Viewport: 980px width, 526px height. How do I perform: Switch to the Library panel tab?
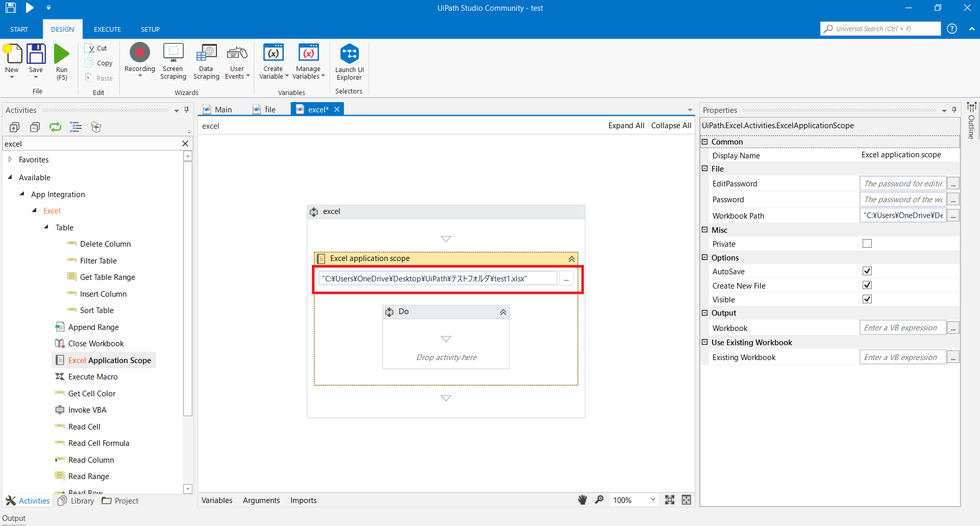click(76, 501)
